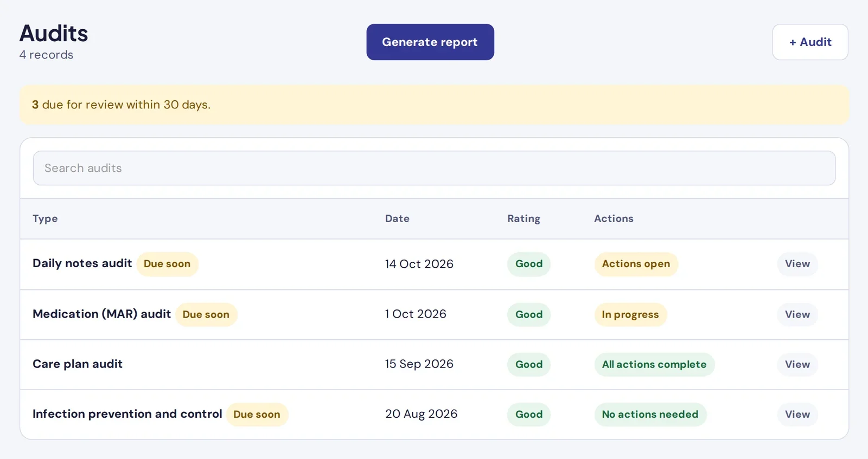Click the Date column header
The height and width of the screenshot is (459, 868).
pos(397,218)
